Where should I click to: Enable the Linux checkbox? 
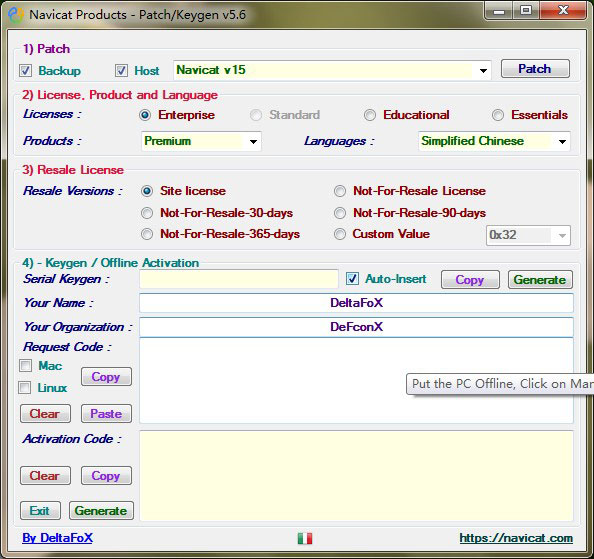point(25,387)
